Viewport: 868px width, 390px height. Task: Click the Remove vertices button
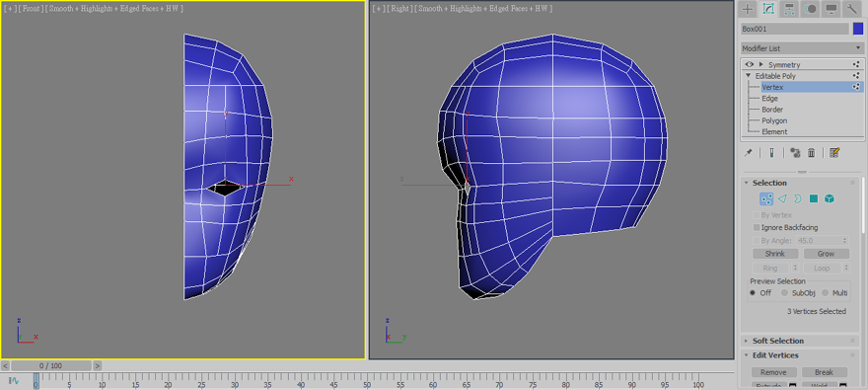(x=774, y=372)
